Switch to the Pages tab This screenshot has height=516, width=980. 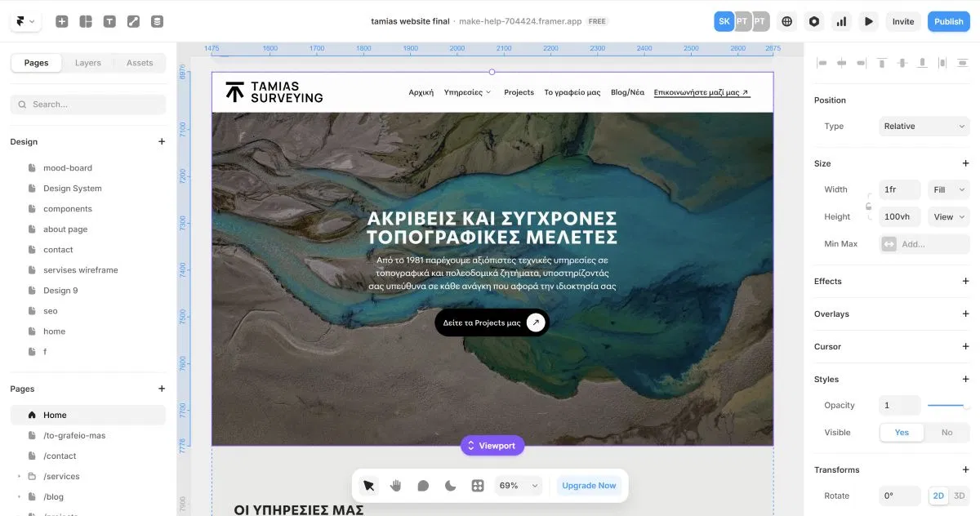coord(36,63)
